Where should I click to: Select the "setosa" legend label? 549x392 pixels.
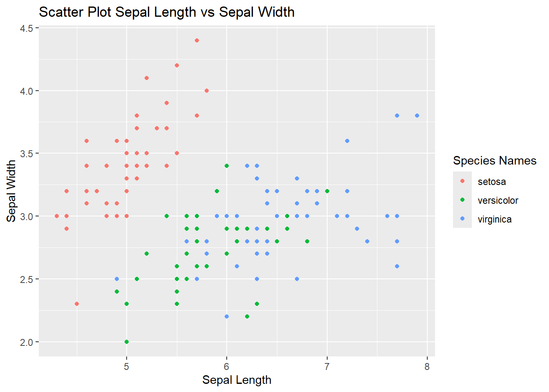(x=492, y=182)
